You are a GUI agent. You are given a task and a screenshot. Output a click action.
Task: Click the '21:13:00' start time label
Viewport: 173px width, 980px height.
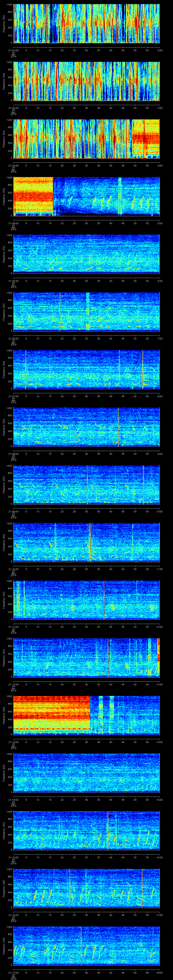(x=14, y=742)
